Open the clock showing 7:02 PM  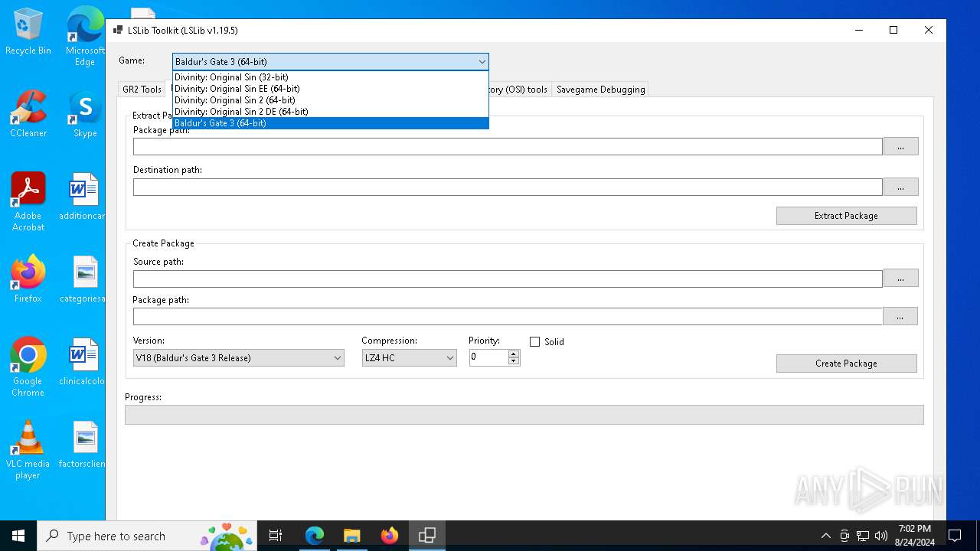914,536
